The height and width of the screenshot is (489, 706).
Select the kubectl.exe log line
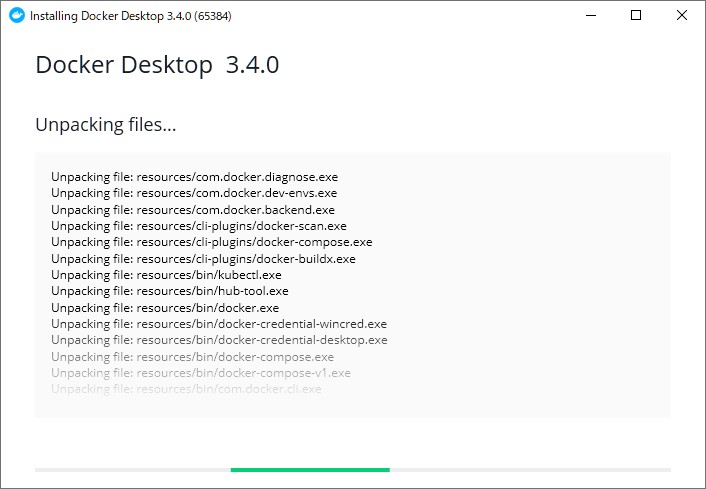tap(166, 275)
